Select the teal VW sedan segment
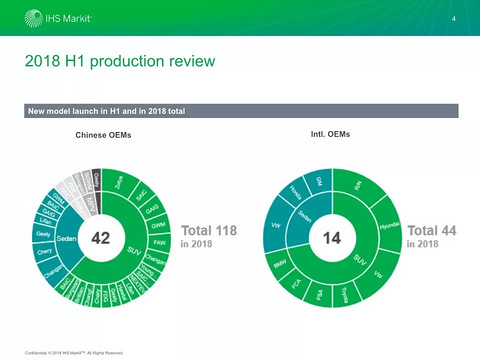Viewport: 480px width, 360px height. pyautogui.click(x=275, y=225)
